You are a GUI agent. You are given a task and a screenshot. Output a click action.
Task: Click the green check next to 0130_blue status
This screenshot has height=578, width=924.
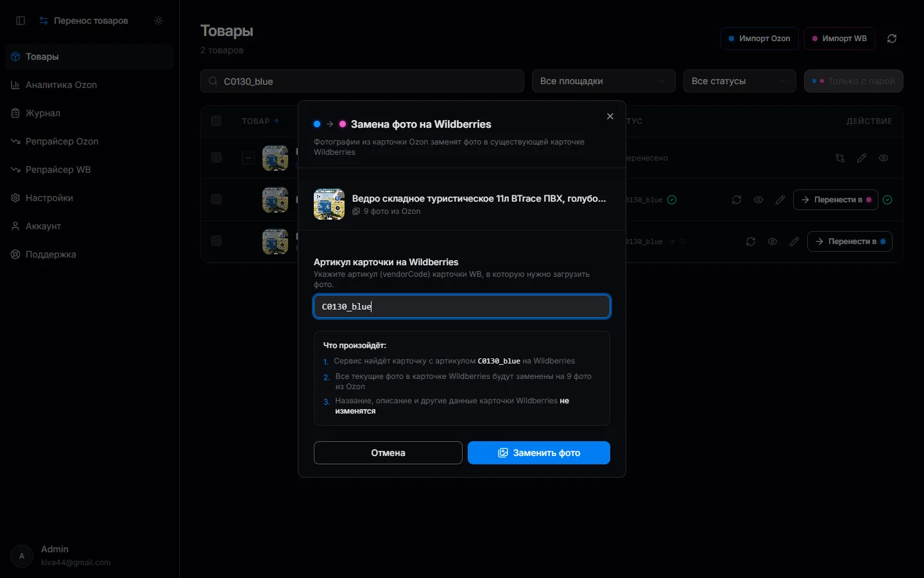click(x=672, y=200)
